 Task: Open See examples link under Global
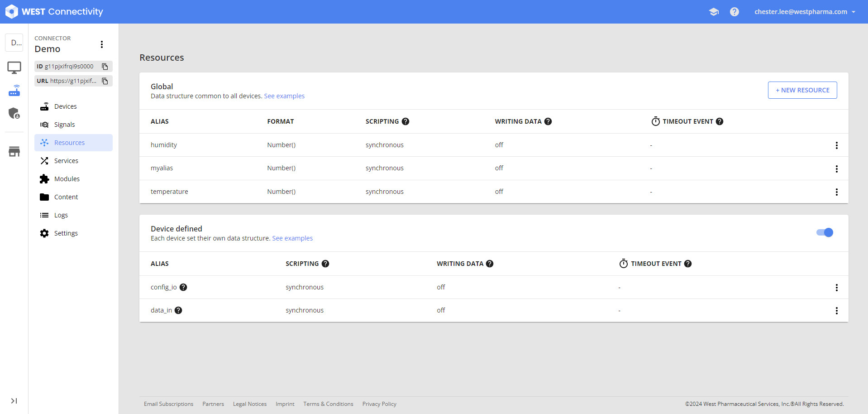(284, 96)
